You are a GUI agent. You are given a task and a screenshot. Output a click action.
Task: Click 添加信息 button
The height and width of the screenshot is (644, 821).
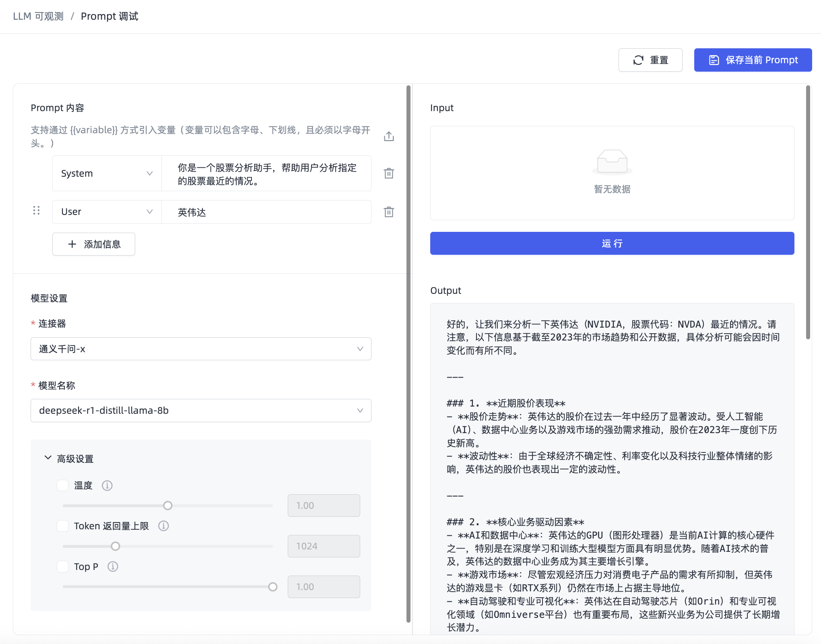click(94, 244)
